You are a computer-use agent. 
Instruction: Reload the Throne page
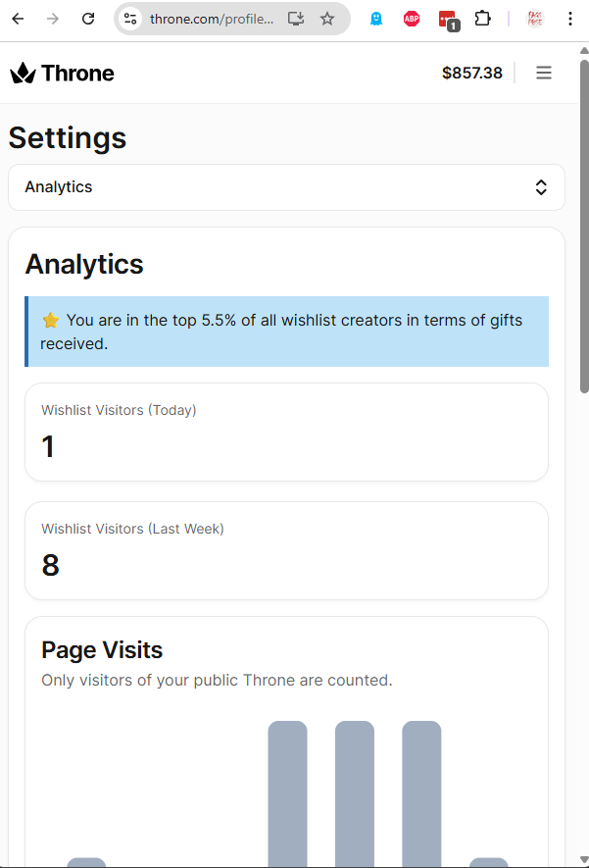[88, 19]
